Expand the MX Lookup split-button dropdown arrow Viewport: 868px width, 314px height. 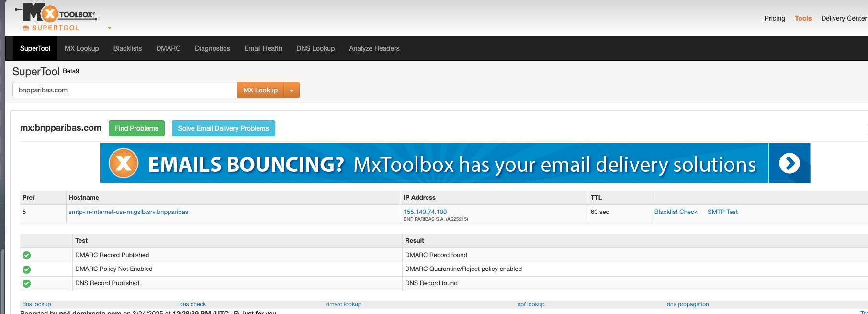292,90
